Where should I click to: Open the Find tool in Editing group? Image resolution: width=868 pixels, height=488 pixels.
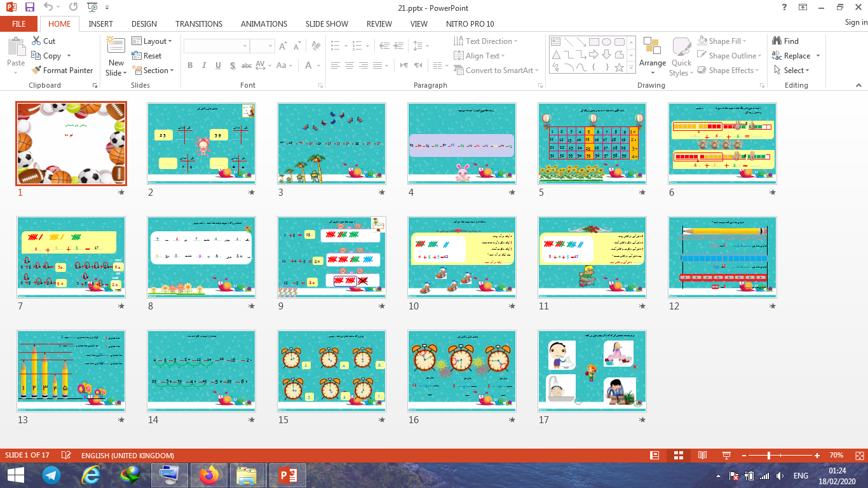pyautogui.click(x=785, y=41)
